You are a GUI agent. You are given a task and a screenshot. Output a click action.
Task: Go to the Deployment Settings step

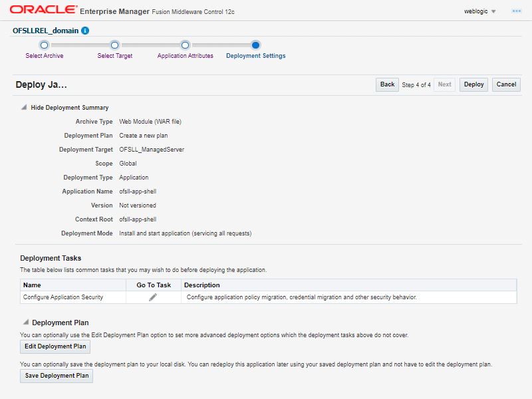pyautogui.click(x=256, y=56)
